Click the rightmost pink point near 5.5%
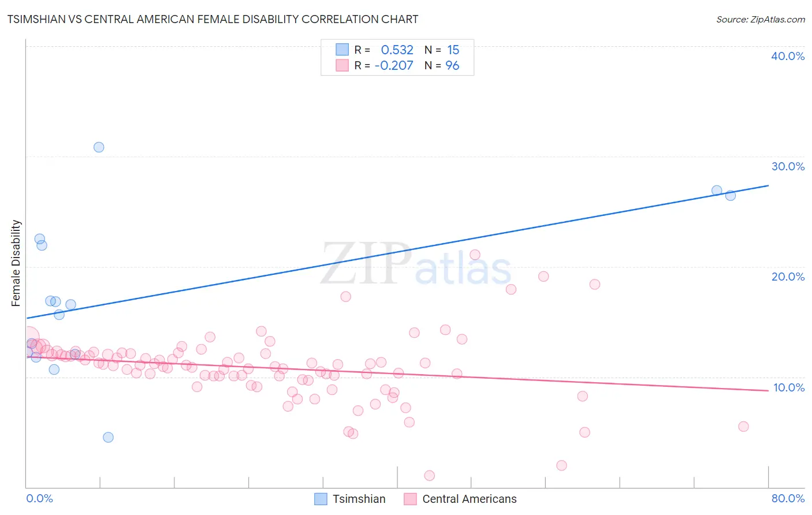 tap(743, 427)
